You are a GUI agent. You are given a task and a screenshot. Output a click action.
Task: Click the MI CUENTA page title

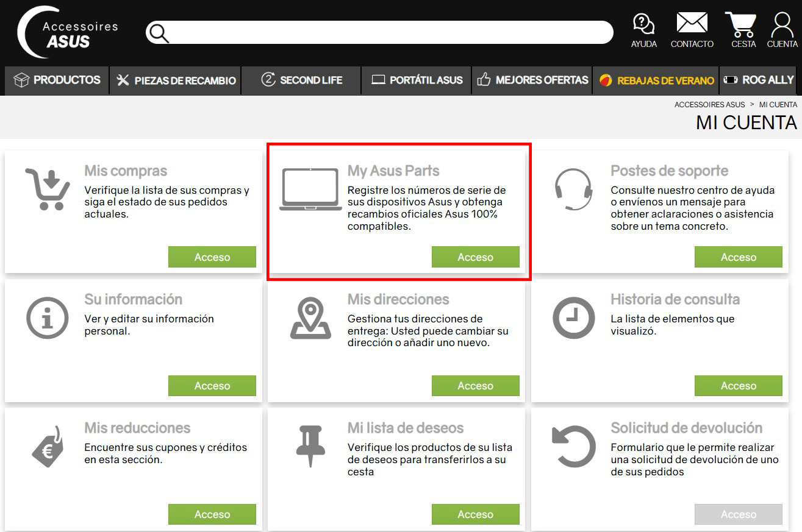click(746, 122)
